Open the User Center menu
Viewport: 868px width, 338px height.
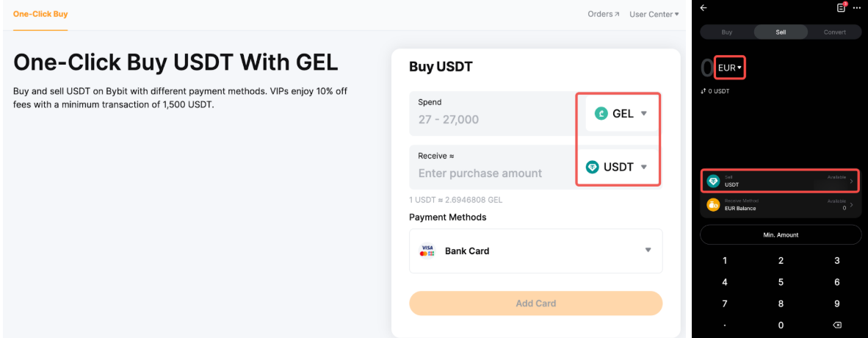(x=654, y=14)
